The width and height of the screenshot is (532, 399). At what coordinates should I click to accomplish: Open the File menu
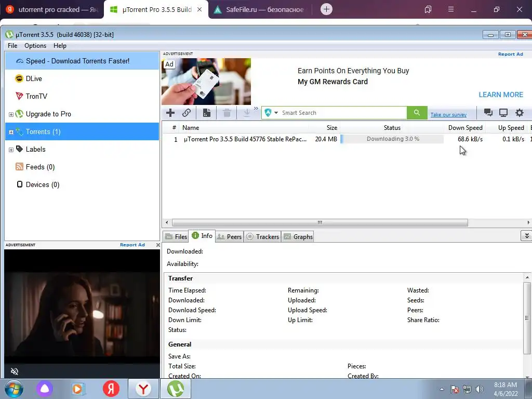coord(12,46)
